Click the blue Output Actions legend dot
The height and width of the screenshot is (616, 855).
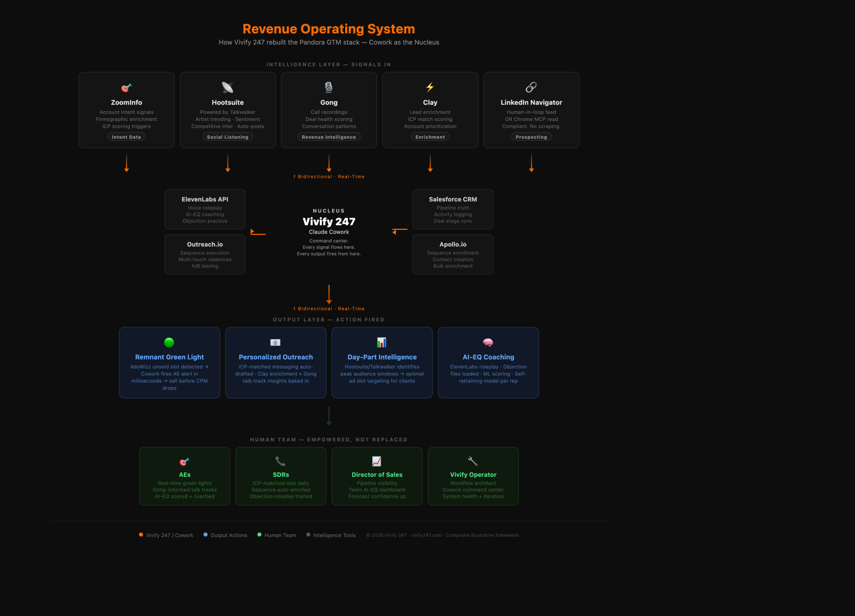point(205,535)
